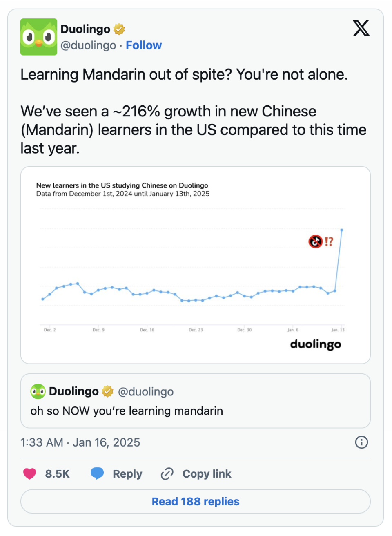Click the Reply button label
The height and width of the screenshot is (536, 392).
click(127, 474)
